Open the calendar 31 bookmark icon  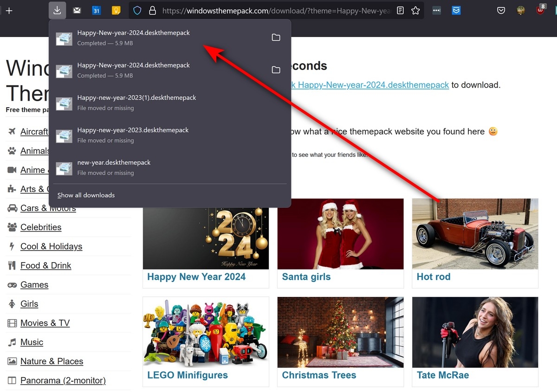(x=96, y=10)
